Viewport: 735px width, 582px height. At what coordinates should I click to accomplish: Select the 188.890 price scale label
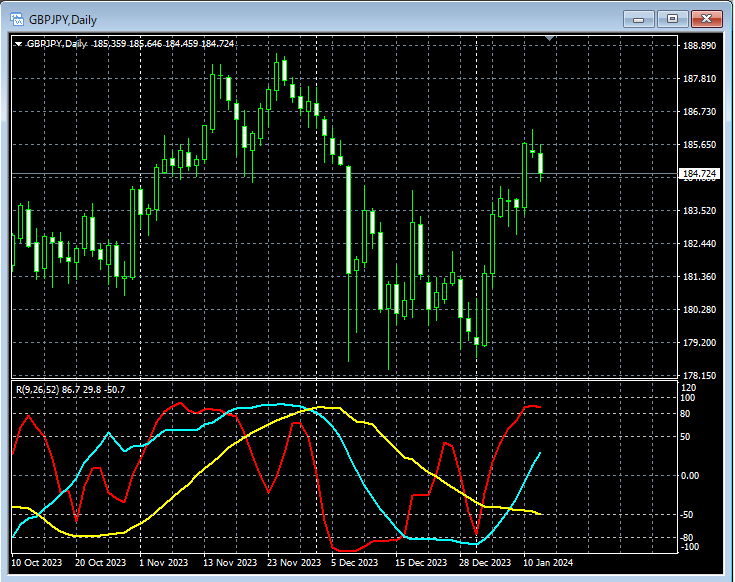(x=699, y=45)
